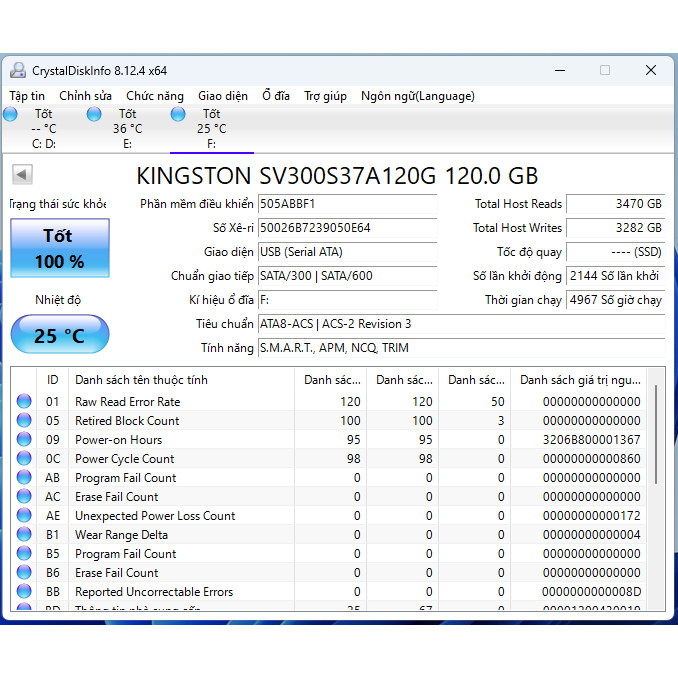Switch to the F: disk tab at 25 °C
Image resolution: width=678 pixels, height=678 pixels.
click(x=212, y=129)
